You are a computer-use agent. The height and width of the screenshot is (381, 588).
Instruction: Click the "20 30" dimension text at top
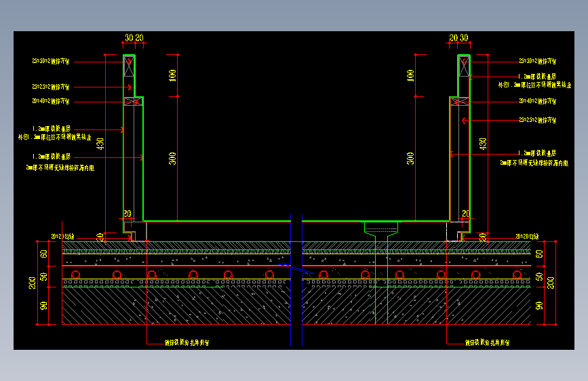[x=458, y=37]
